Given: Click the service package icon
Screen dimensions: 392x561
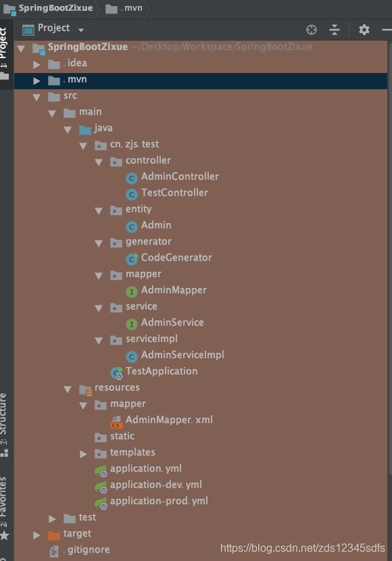Looking at the screenshot, I should (116, 308).
